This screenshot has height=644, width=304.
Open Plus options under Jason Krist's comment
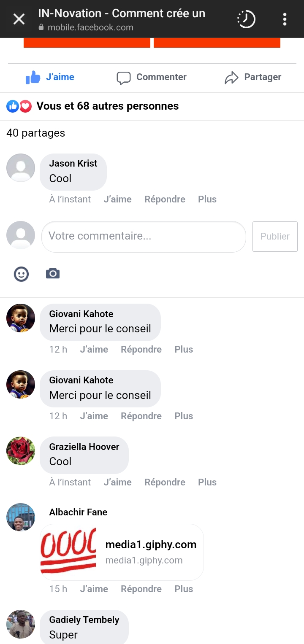coord(207,199)
